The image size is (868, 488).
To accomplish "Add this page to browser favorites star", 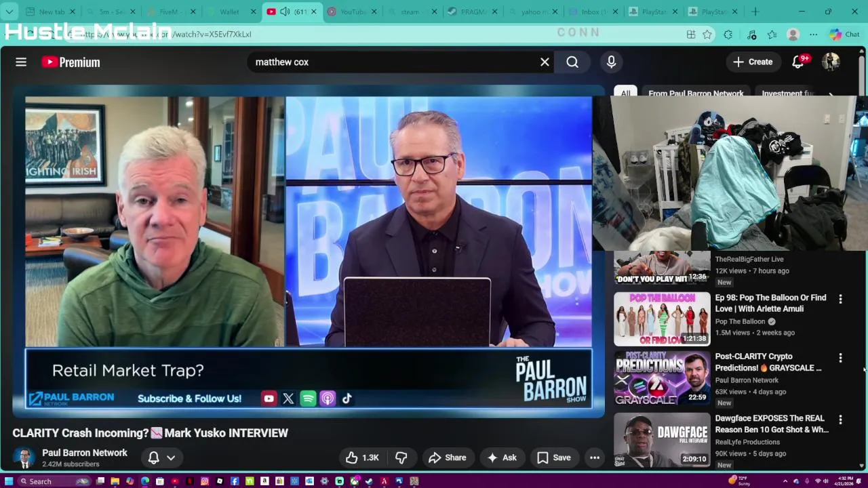I will (x=707, y=35).
